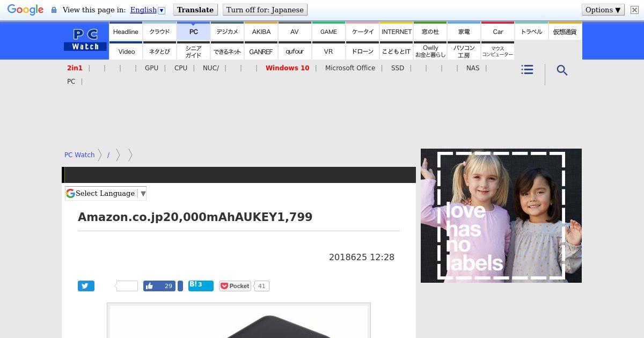The image size is (644, 338).
Task: Open the パソコン工房 tab
Action: (464, 51)
